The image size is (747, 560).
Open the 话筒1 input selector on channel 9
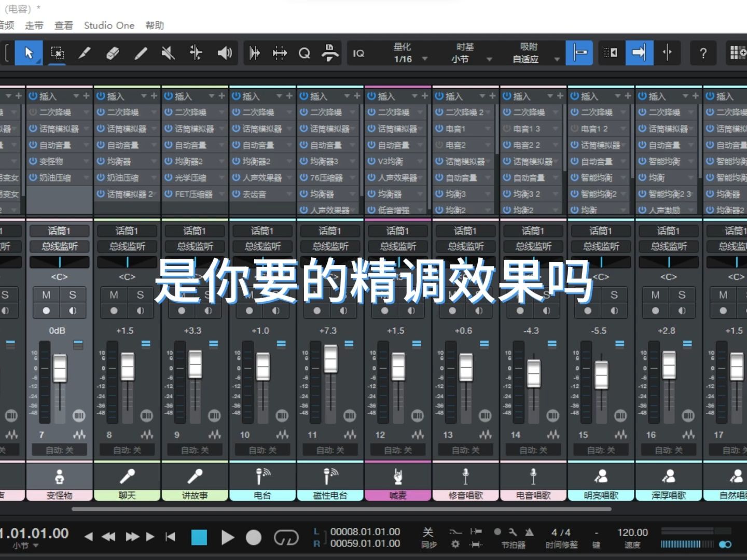tap(195, 231)
